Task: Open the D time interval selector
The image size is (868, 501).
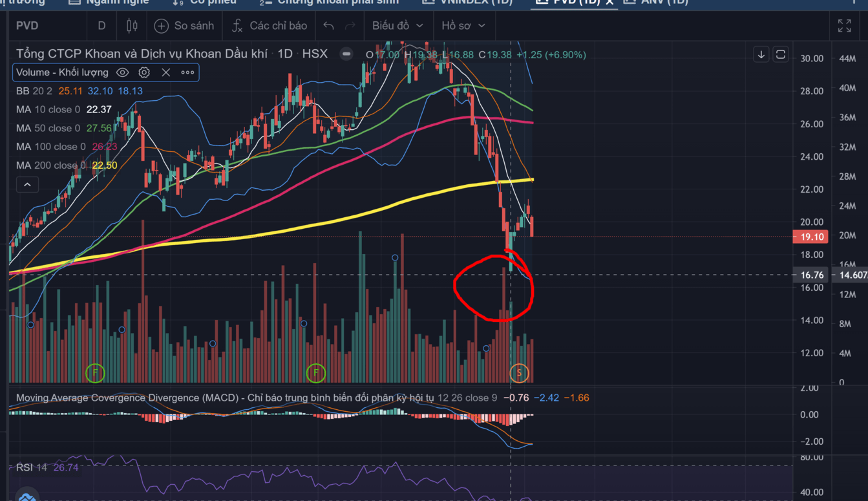Action: point(101,26)
